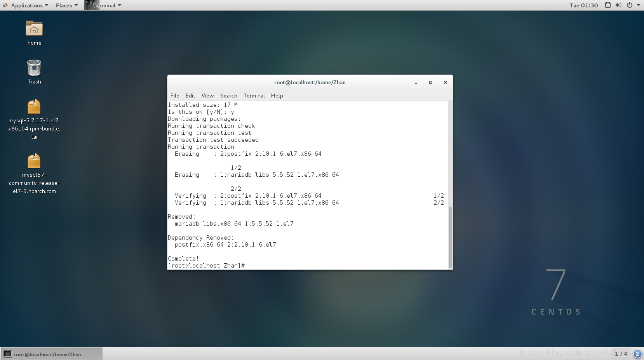Open the terminal Help menu
Screen dimensions: 644x360
[277, 96]
